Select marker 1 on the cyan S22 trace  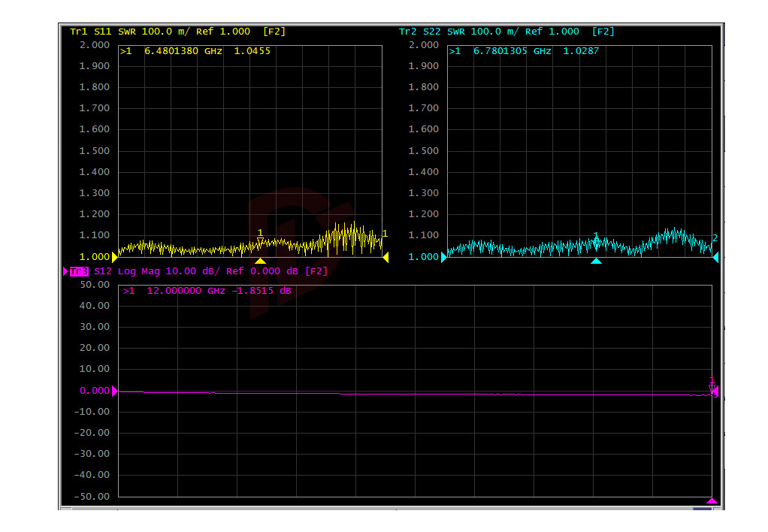pos(596,238)
